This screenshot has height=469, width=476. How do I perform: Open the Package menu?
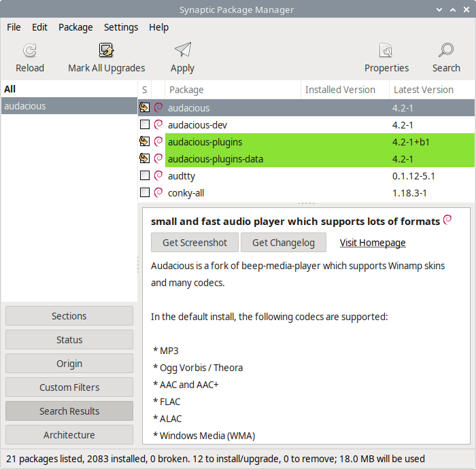[x=75, y=27]
